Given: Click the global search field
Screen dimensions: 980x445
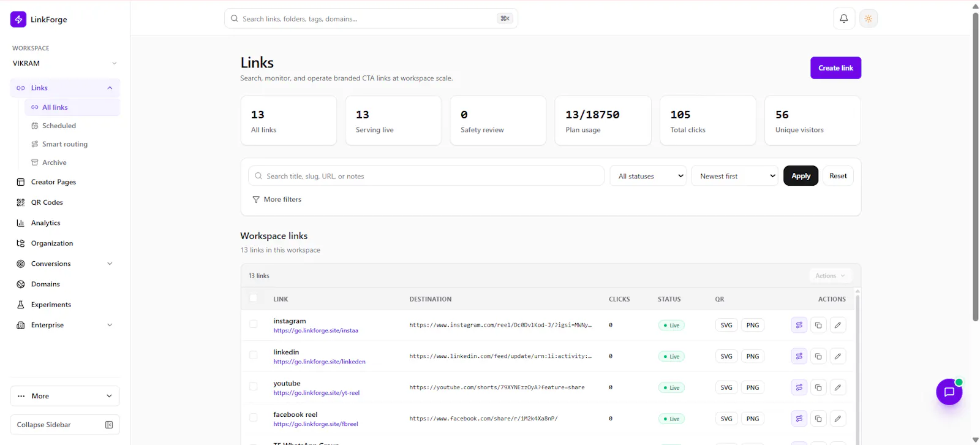Looking at the screenshot, I should point(371,18).
